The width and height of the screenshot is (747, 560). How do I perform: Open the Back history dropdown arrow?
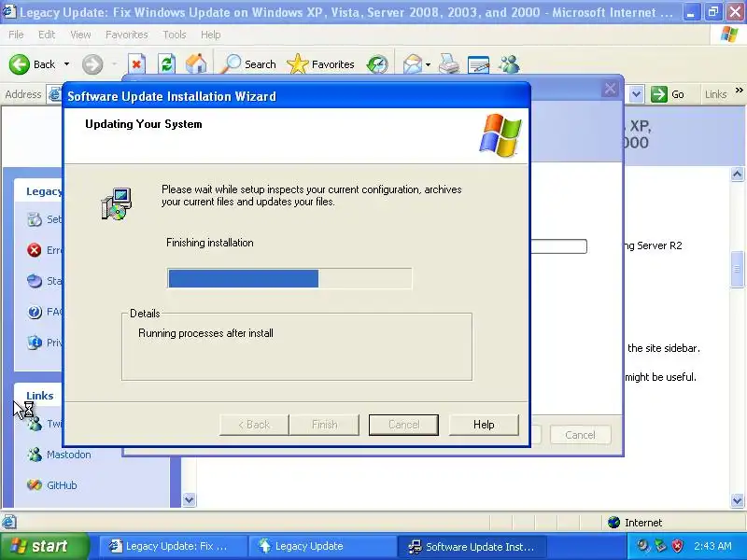pos(66,64)
